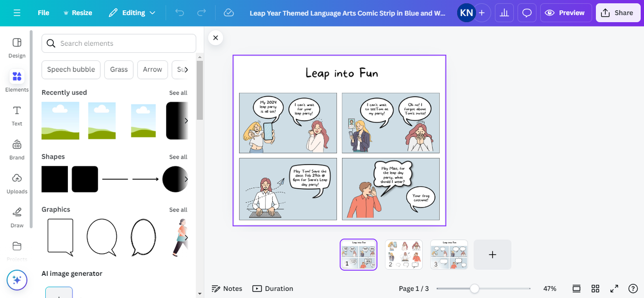The width and height of the screenshot is (644, 298).
Task: Focus the Search elements field
Action: pyautogui.click(x=119, y=43)
